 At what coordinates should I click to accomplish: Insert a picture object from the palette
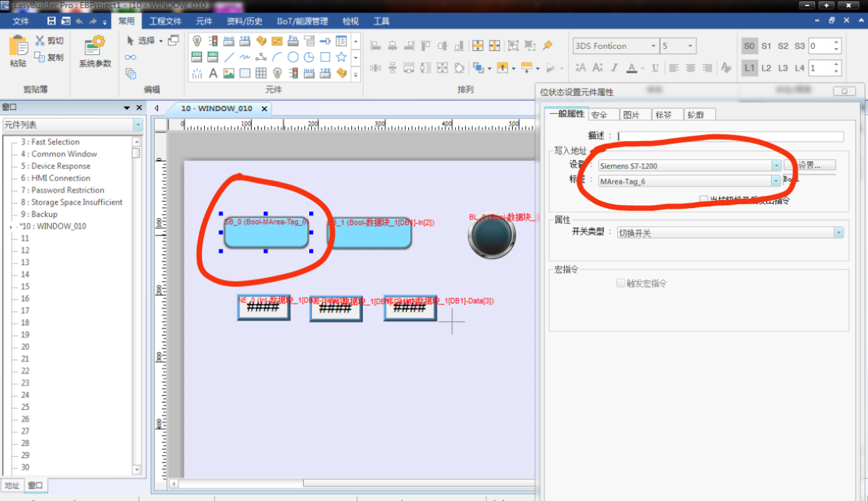point(229,73)
